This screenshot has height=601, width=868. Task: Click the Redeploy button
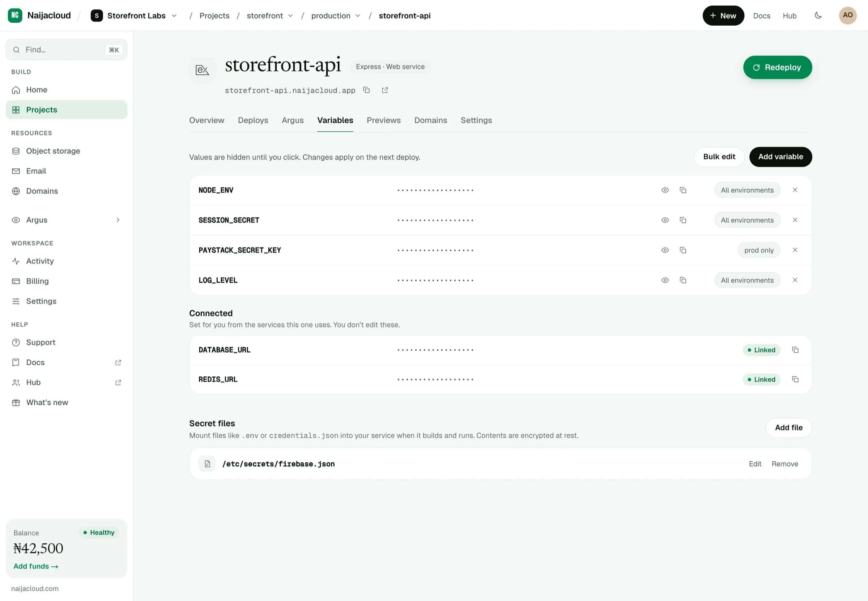777,67
